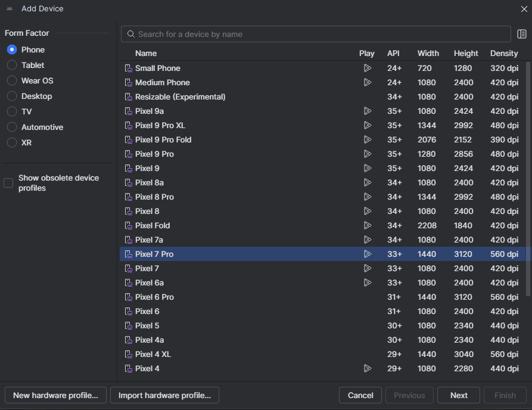Image resolution: width=532 pixels, height=410 pixels.
Task: Sort the list by Density column header
Action: pyautogui.click(x=504, y=53)
